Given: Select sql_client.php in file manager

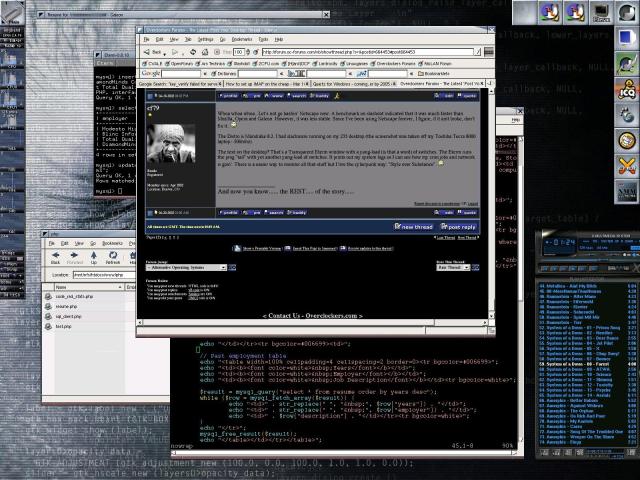Looking at the screenshot, I should pyautogui.click(x=68, y=316).
